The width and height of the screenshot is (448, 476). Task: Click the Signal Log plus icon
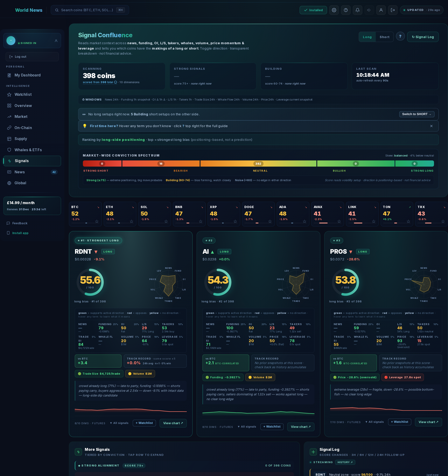pyautogui.click(x=313, y=452)
